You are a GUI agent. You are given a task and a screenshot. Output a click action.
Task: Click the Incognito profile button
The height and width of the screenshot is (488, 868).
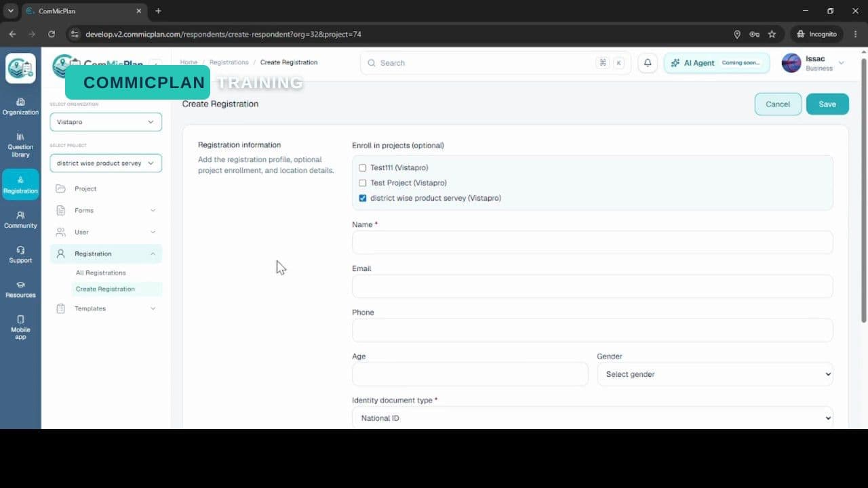coord(817,34)
